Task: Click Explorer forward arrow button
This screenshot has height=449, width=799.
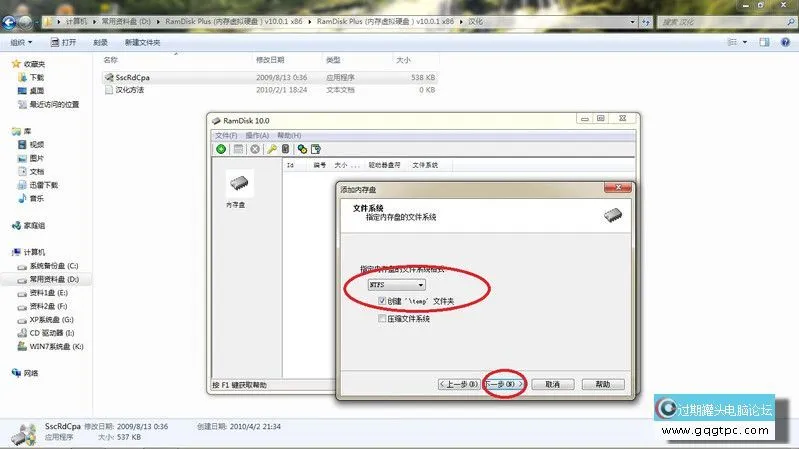Action: point(24,22)
